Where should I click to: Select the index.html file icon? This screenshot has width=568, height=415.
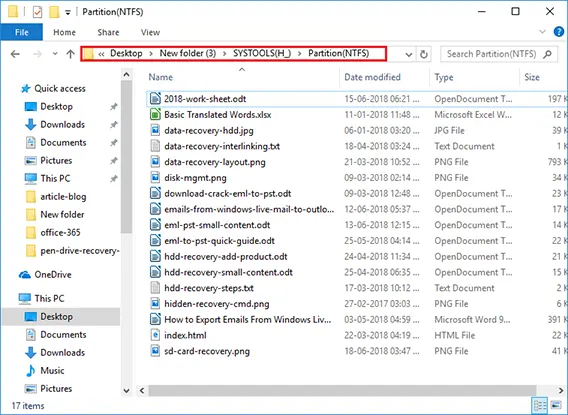(x=155, y=335)
